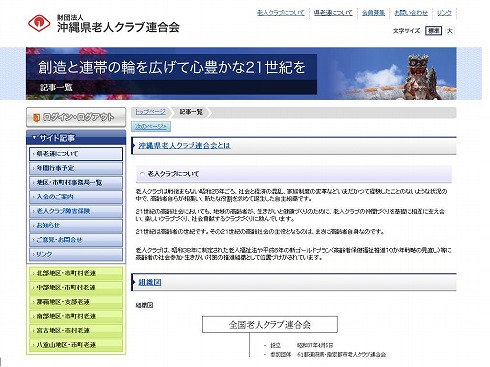Open 南部地区・市町村老連 green menu item
This screenshot has width=490, height=367.
pyautogui.click(x=76, y=316)
